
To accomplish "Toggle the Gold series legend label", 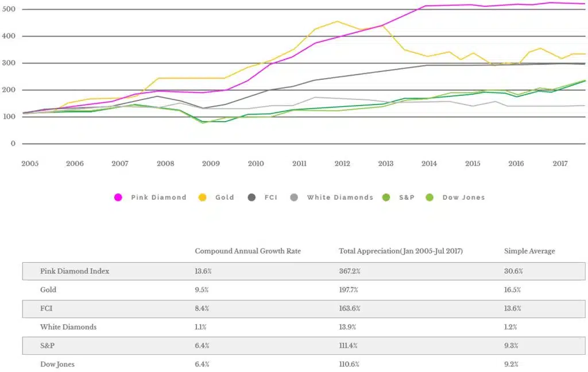I will tap(225, 197).
